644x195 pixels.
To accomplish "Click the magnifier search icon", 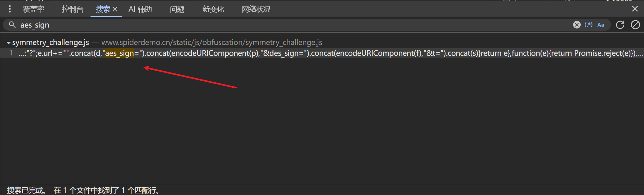I will coord(12,25).
